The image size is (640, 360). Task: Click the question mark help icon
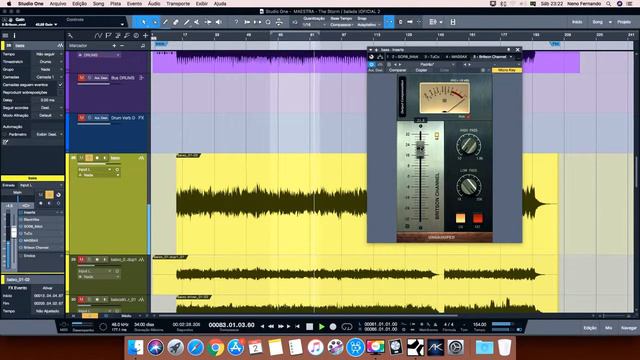(236, 22)
